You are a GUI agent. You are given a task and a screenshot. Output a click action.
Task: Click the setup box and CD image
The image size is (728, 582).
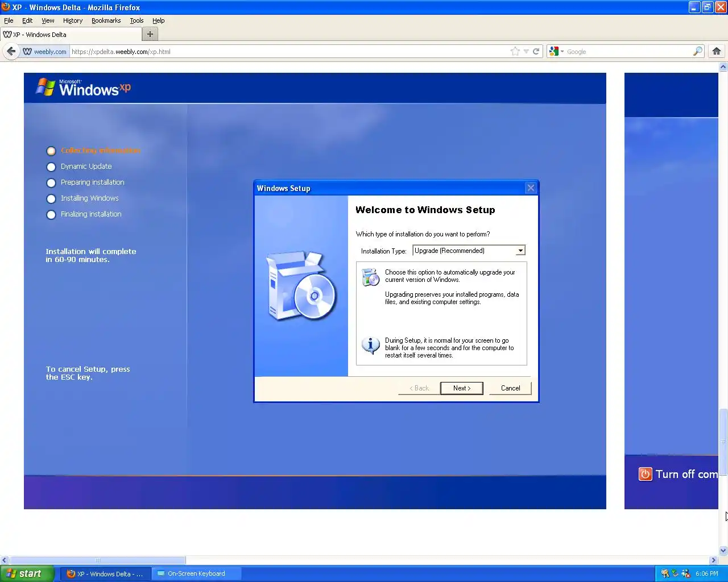click(301, 285)
